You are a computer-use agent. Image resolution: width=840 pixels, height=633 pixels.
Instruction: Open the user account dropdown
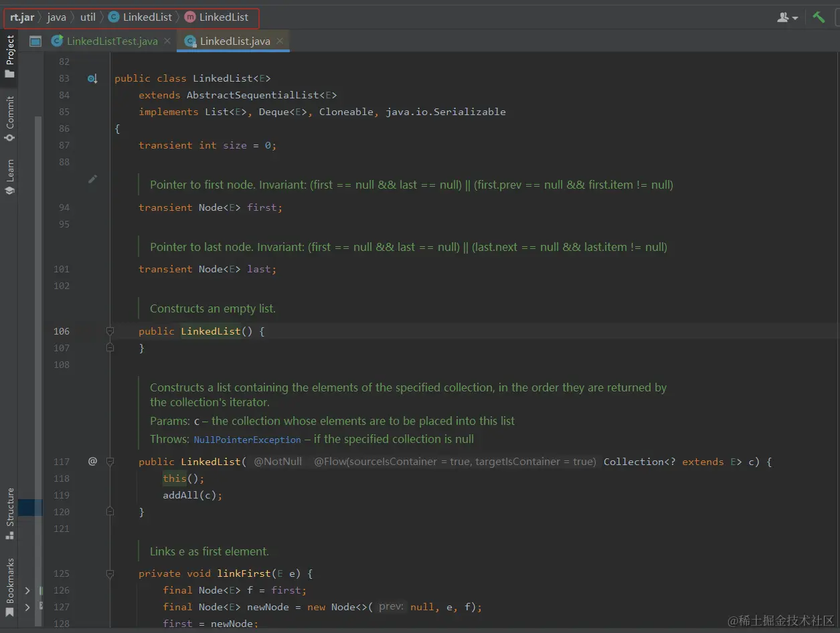pyautogui.click(x=788, y=17)
